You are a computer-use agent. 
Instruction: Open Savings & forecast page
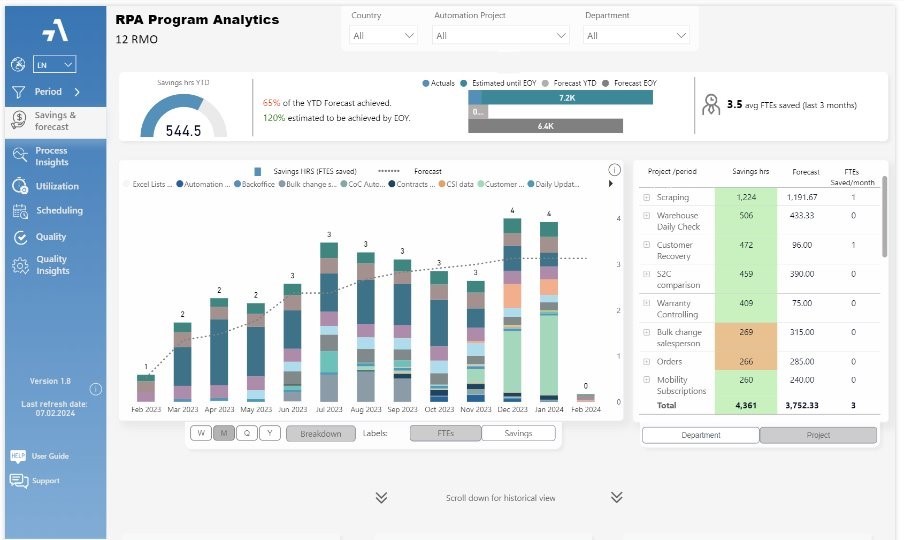coord(55,121)
